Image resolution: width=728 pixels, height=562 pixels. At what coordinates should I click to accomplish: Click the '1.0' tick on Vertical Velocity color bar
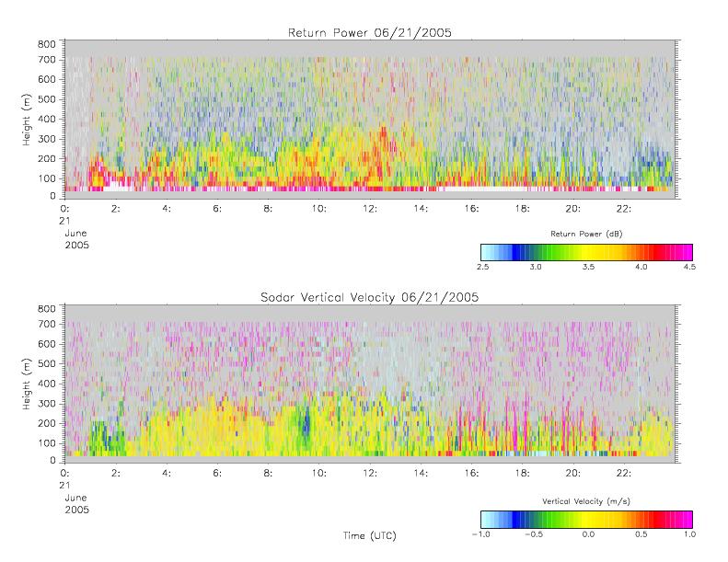click(689, 534)
